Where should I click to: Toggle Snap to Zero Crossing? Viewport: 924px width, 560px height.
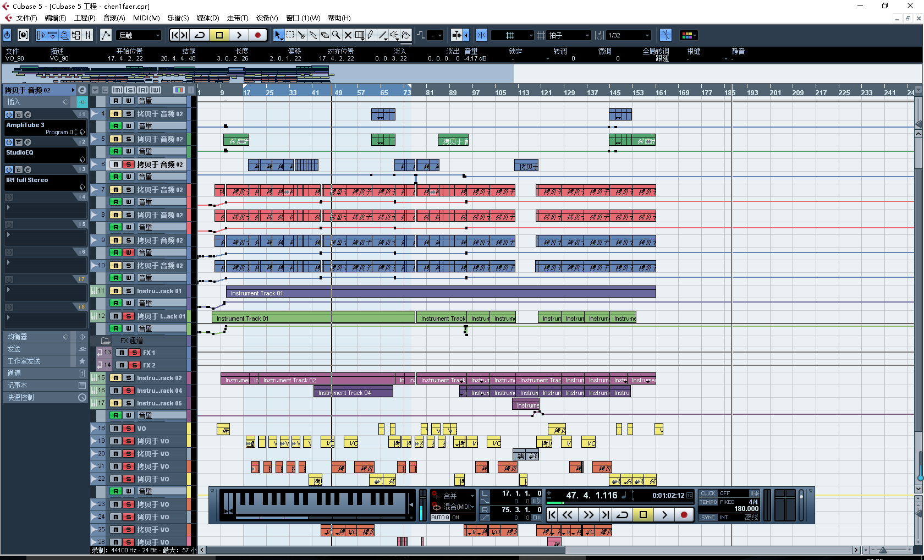pyautogui.click(x=665, y=35)
